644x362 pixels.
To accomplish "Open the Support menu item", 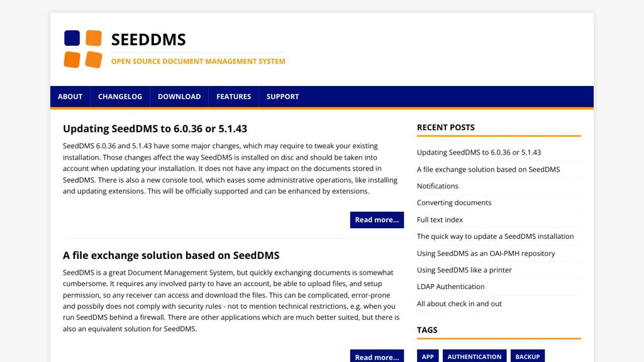I will (282, 96).
